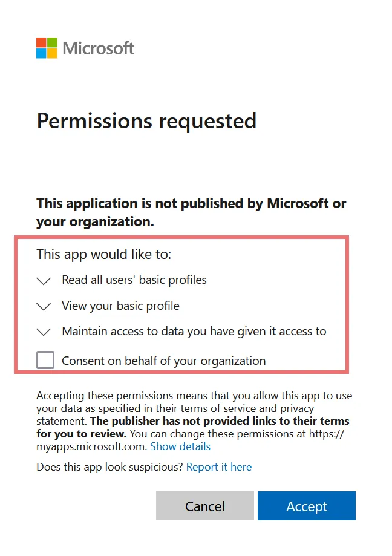Select the "Maintain access to data" permission label
Image resolution: width=392 pixels, height=556 pixels.
point(194,331)
